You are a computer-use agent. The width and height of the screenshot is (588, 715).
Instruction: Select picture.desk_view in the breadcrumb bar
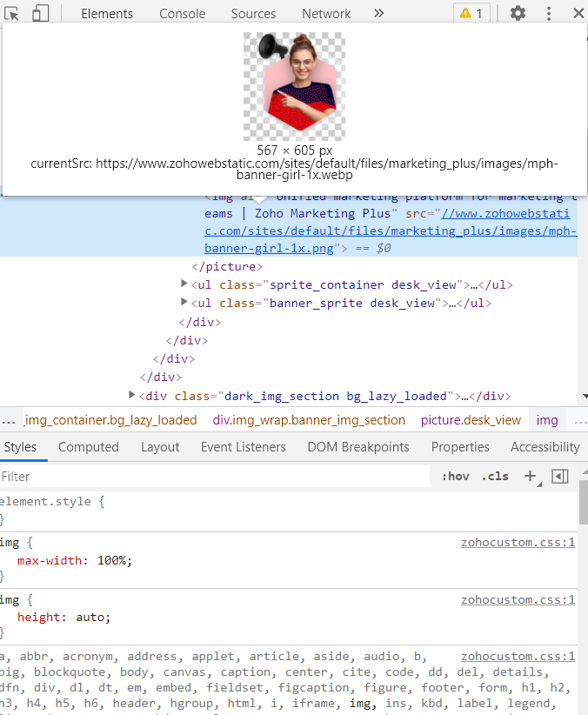471,420
